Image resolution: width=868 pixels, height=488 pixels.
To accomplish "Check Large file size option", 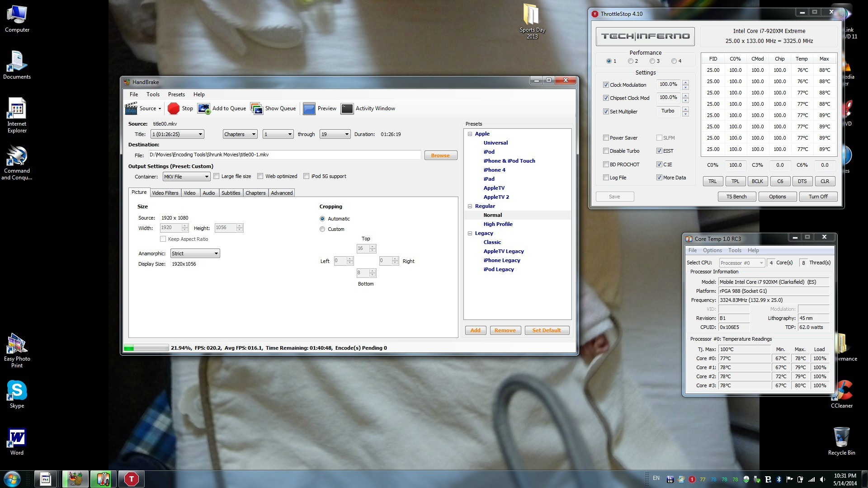I will (216, 176).
